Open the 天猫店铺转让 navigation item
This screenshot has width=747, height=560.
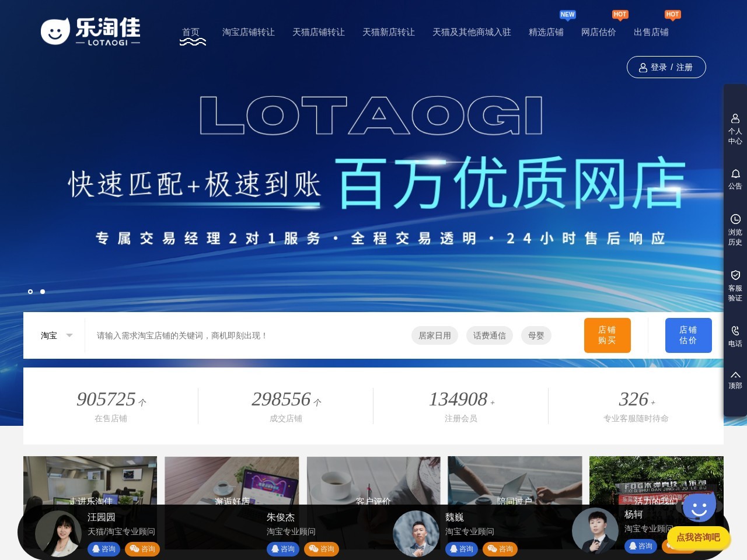tap(318, 32)
